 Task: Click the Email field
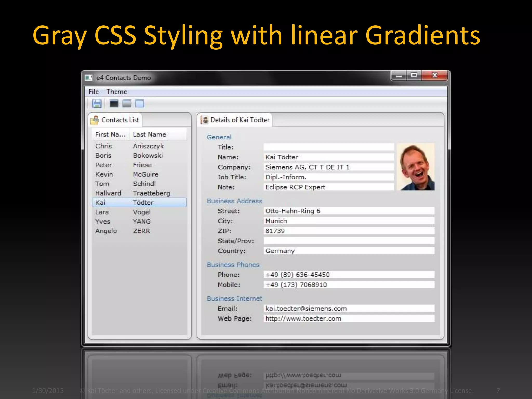(349, 309)
